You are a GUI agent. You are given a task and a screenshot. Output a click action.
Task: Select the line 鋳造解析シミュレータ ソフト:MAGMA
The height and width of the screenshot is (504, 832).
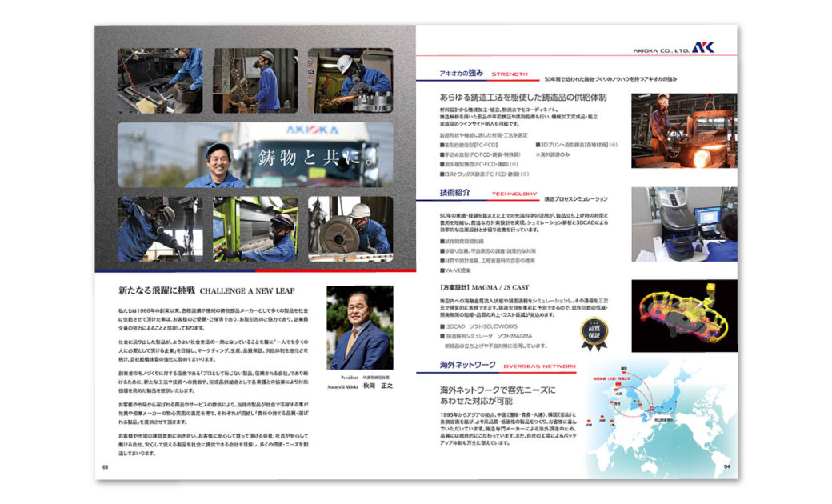(x=486, y=336)
